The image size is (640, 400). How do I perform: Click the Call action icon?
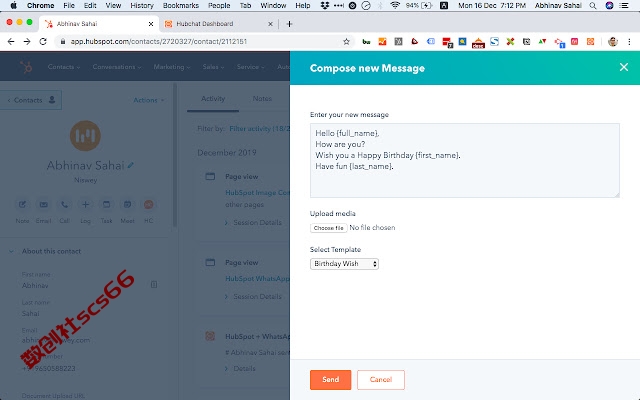[x=64, y=204]
